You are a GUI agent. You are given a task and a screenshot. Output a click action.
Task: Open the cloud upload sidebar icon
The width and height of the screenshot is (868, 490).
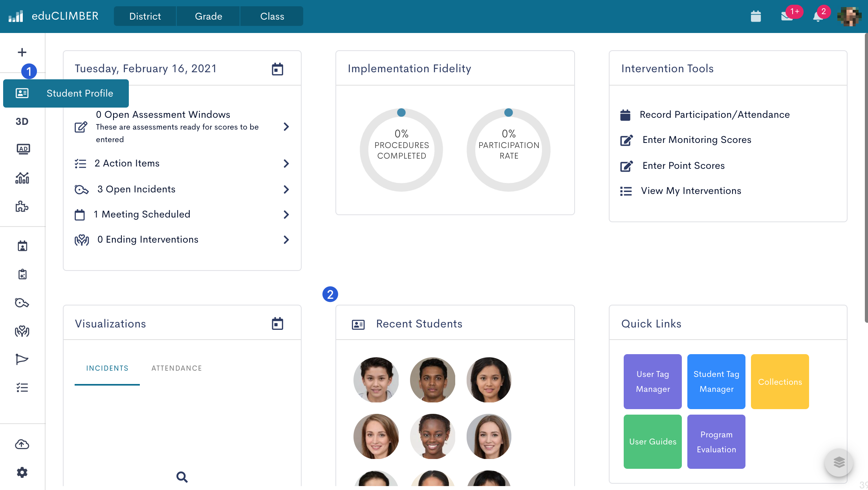(22, 444)
